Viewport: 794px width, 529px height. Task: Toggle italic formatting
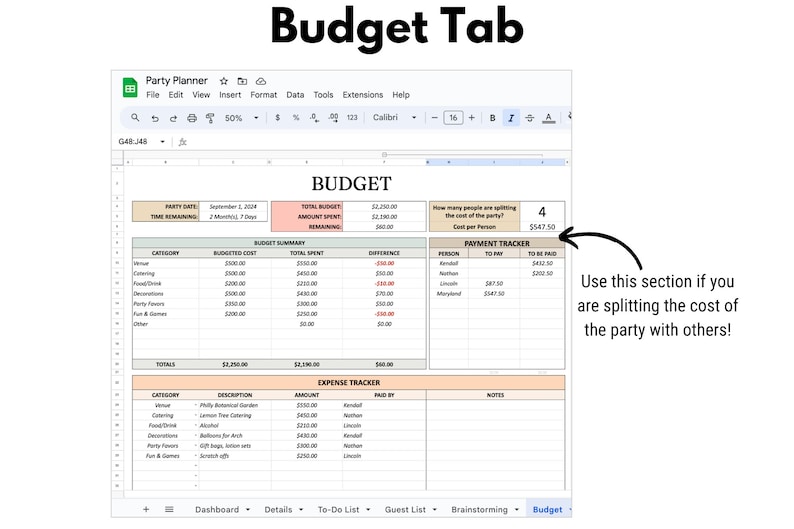511,118
